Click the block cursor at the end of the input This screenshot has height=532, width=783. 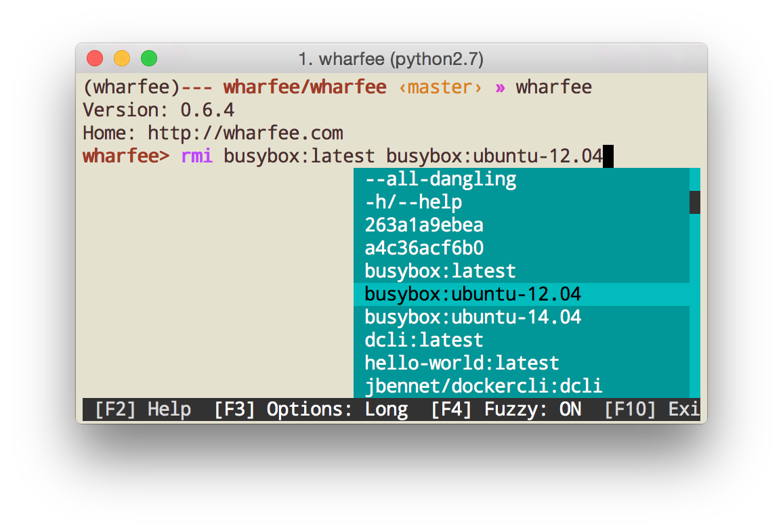[608, 156]
